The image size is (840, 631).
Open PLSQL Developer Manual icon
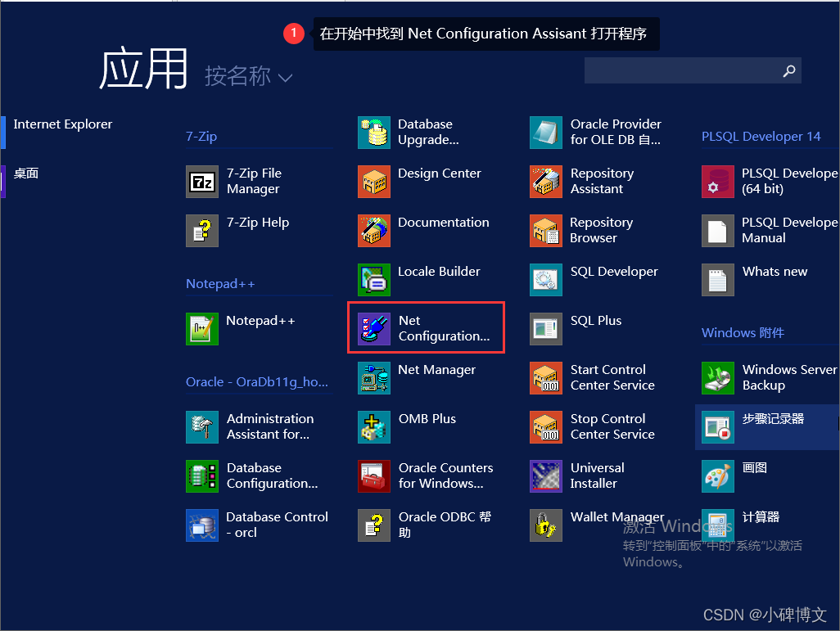pyautogui.click(x=718, y=231)
